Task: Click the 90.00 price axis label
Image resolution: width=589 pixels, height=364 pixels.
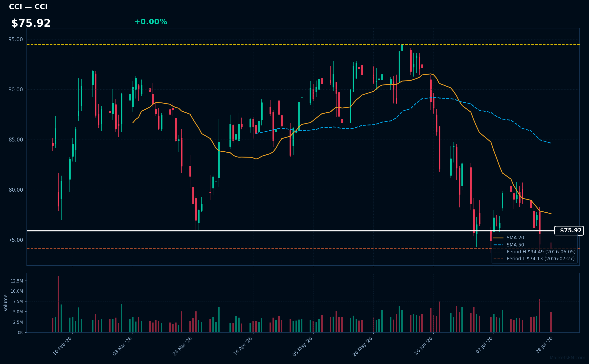Action: pos(16,90)
